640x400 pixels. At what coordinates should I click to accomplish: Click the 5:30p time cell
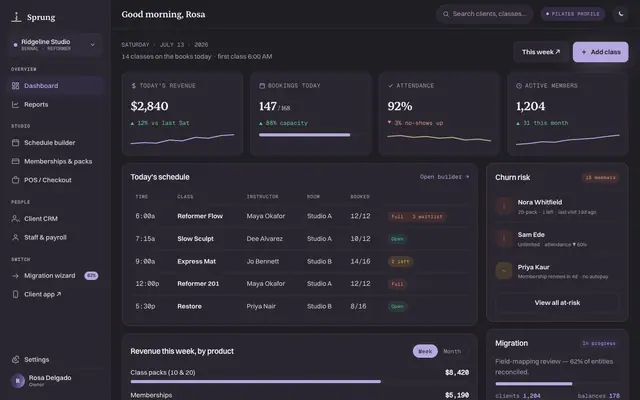click(x=145, y=306)
